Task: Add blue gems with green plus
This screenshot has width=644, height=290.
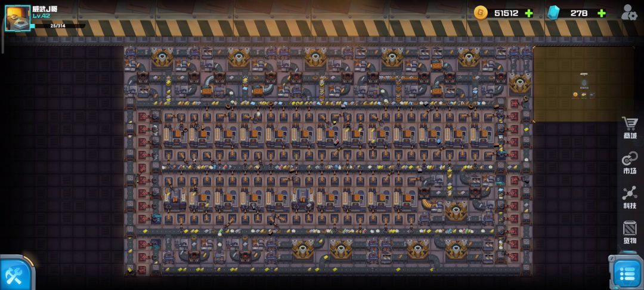Action: 602,13
